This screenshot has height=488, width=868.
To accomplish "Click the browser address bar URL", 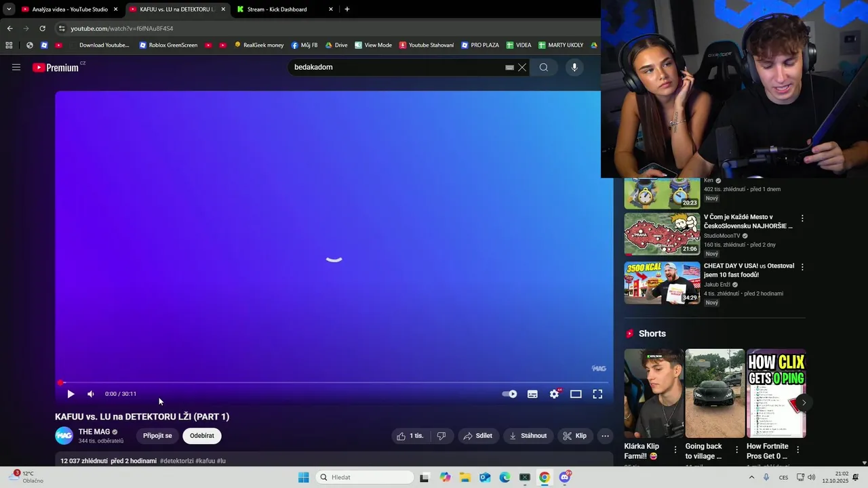I will point(122,28).
